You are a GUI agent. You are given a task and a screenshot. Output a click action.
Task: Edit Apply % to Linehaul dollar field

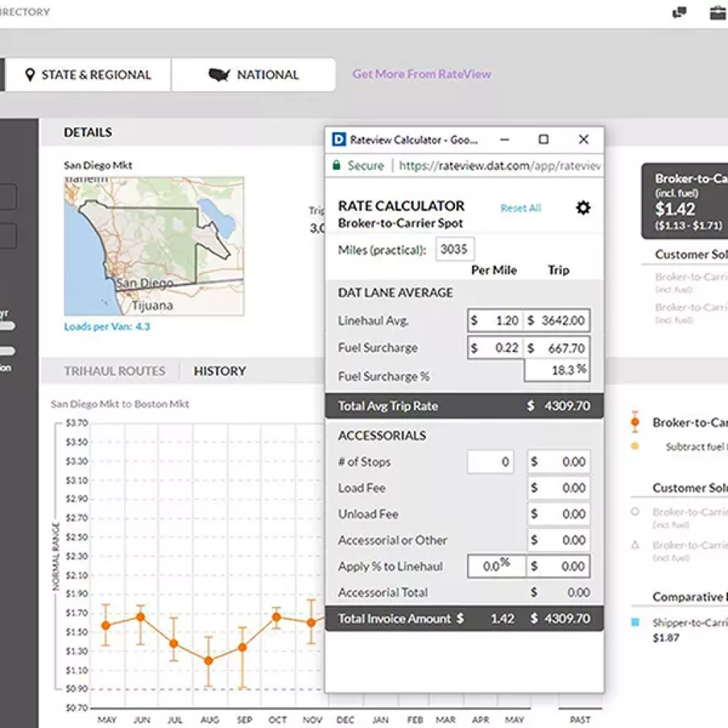(x=558, y=566)
